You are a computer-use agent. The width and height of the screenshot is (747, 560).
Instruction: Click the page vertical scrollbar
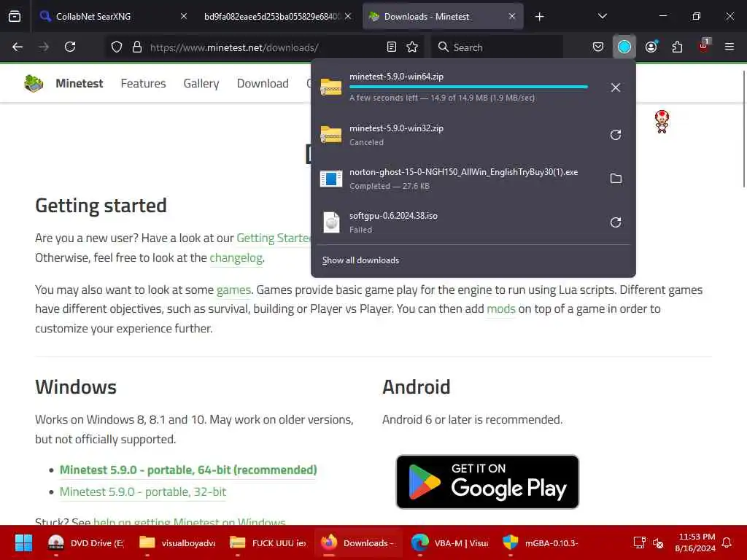point(743,128)
